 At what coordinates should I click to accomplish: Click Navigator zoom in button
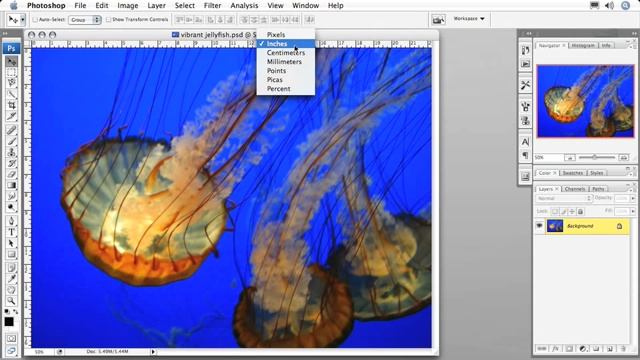[623, 158]
